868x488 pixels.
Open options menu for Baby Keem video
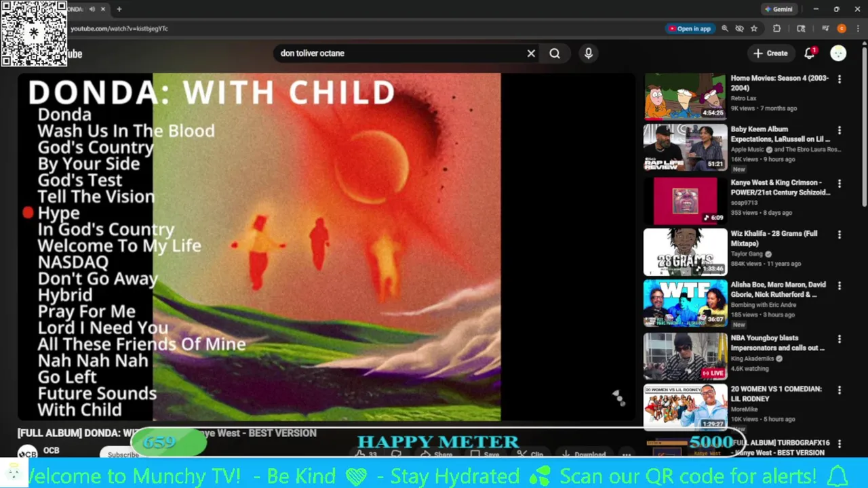pos(840,130)
